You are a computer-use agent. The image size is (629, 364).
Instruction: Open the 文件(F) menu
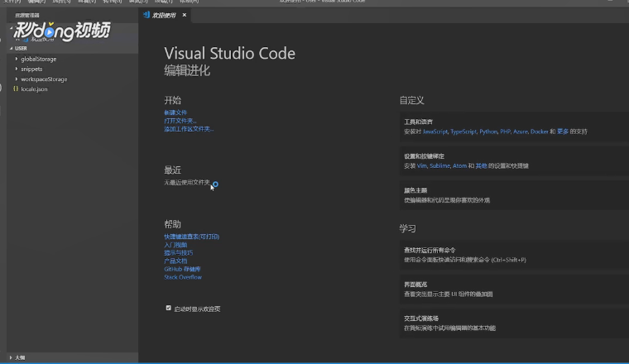[x=12, y=2]
